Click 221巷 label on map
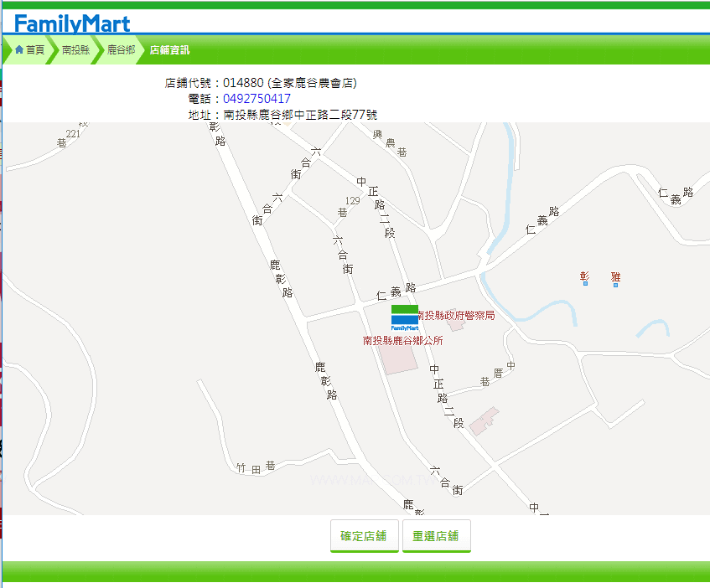 coord(69,138)
